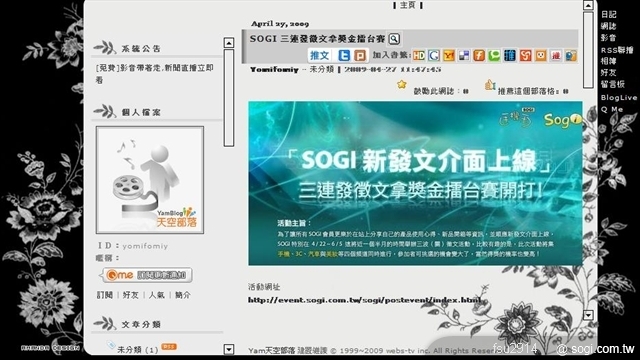Image resolution: width=640 pixels, height=360 pixels.
Task: Open RSS聯播 in the right-hand menu
Action: tap(617, 50)
